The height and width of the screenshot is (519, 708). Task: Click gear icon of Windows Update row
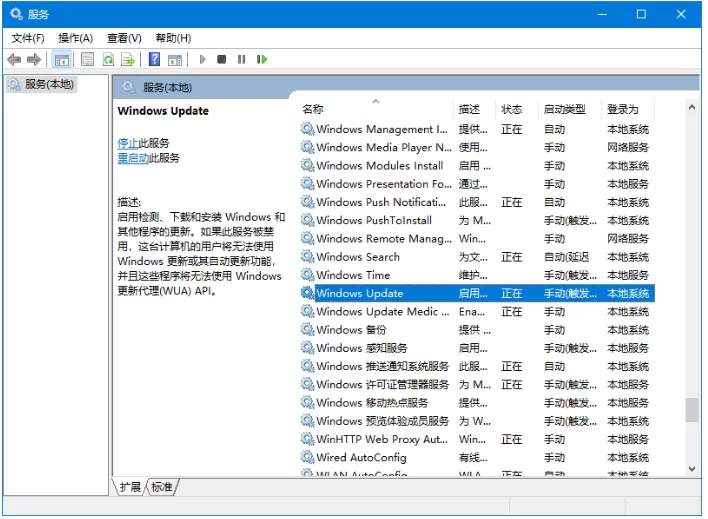pos(307,293)
